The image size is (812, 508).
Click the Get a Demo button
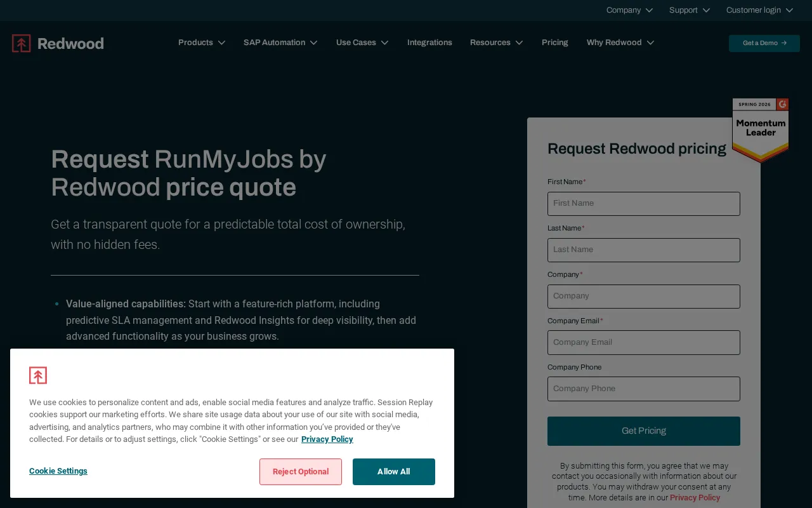pos(764,43)
